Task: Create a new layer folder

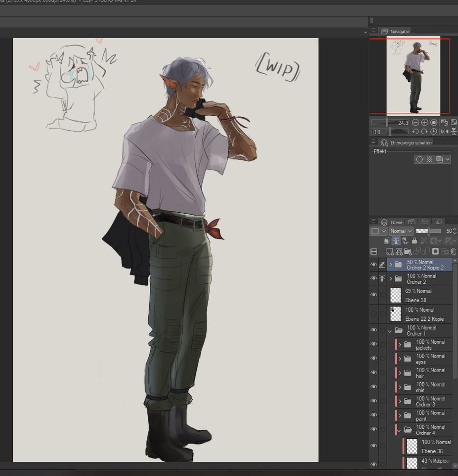Action: pos(408,251)
